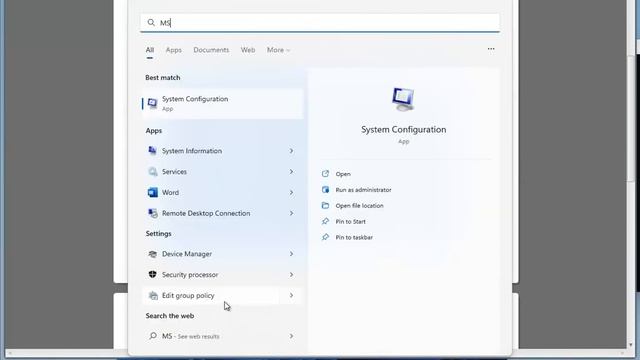Screen dimensions: 640x360
Task: Click System Configuration title in preview pane
Action: tap(403, 129)
